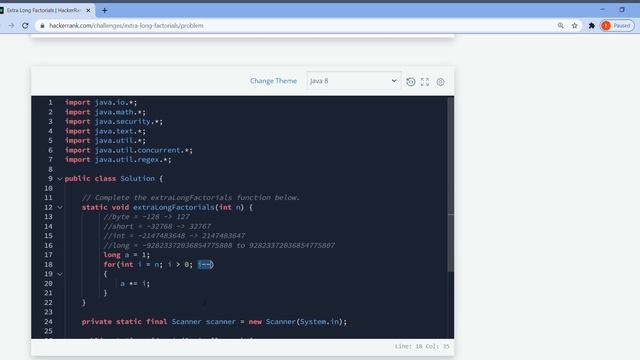Click the 'public class Solution {' line
Screen dimensions: 640x360
(x=114, y=179)
